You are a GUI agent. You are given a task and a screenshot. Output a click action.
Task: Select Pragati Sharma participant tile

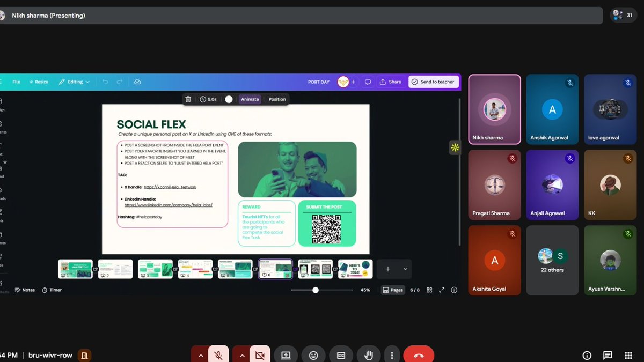click(x=495, y=185)
